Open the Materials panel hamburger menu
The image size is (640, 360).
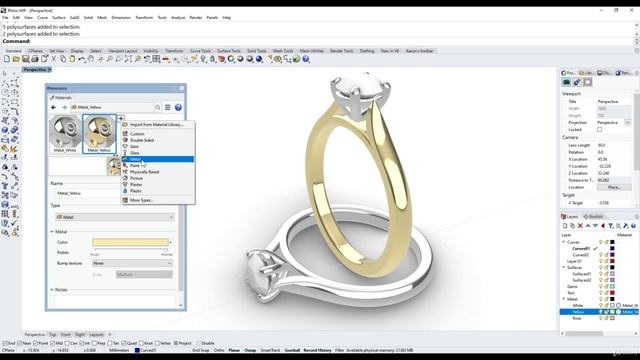click(168, 107)
